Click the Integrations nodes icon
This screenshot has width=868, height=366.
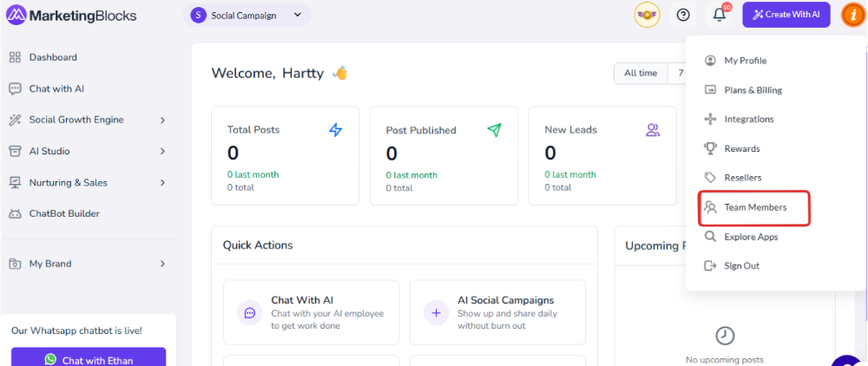pos(710,119)
